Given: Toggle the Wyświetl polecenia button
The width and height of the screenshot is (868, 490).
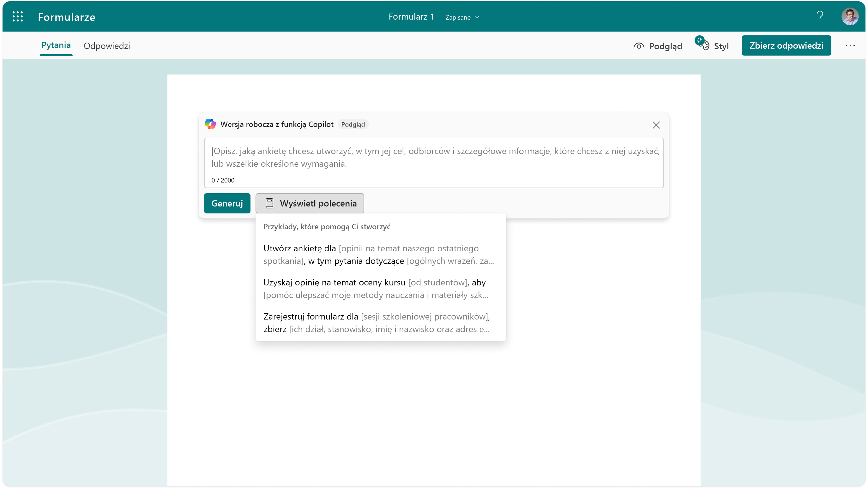Looking at the screenshot, I should click(309, 203).
